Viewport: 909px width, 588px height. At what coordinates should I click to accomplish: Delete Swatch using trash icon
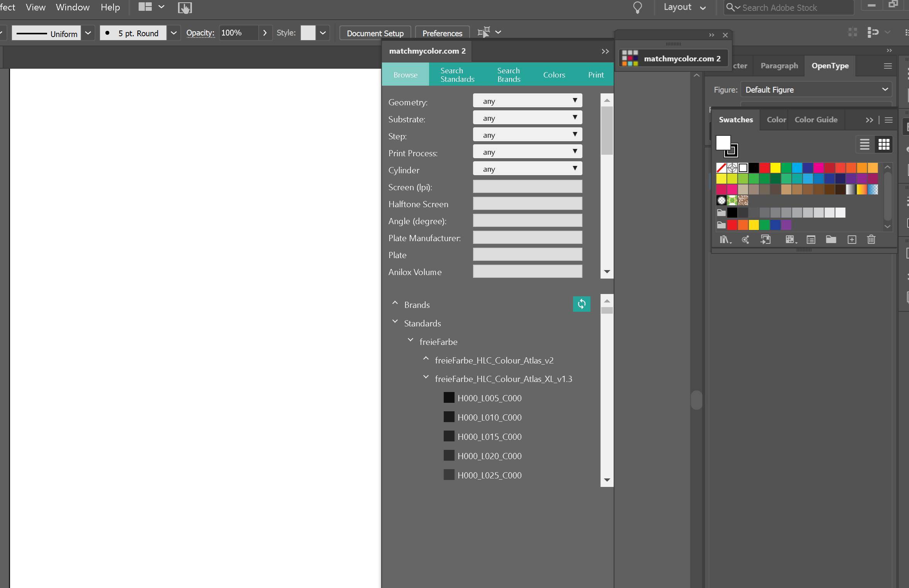click(x=871, y=240)
